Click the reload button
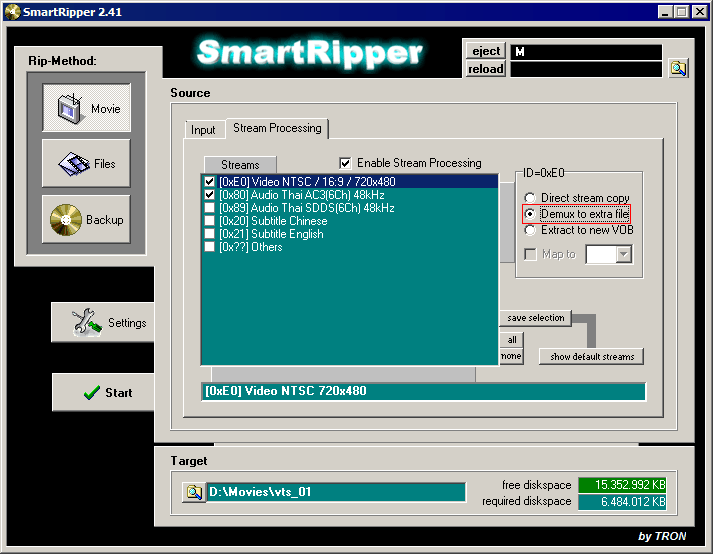This screenshot has height=554, width=713. [x=486, y=69]
